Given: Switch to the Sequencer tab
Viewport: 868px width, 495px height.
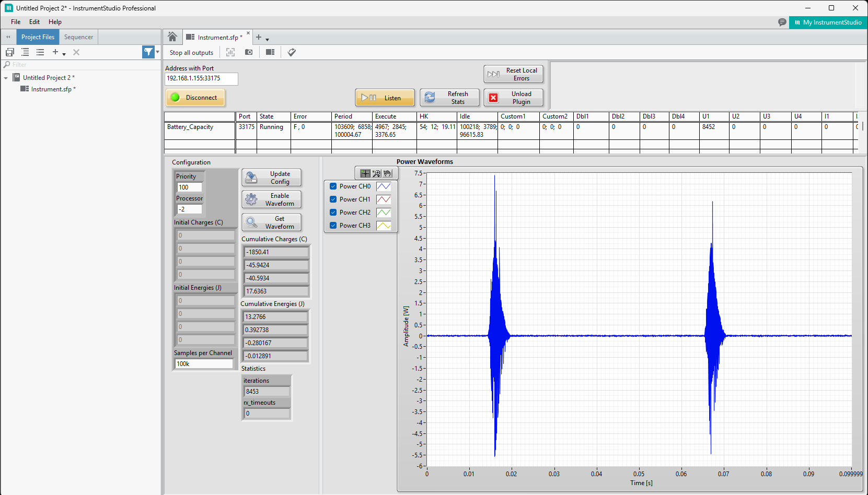Looking at the screenshot, I should tap(78, 37).
